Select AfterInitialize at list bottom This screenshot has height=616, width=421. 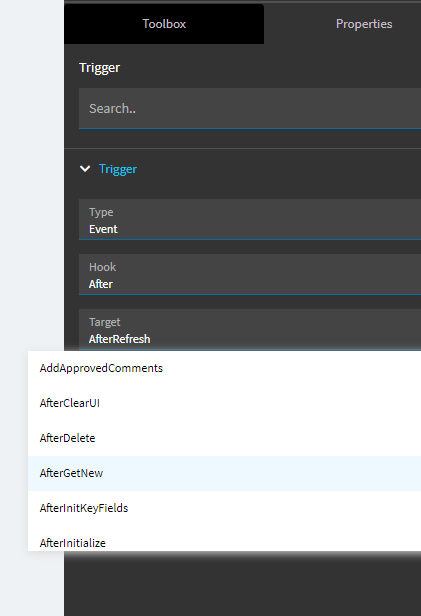click(x=224, y=541)
